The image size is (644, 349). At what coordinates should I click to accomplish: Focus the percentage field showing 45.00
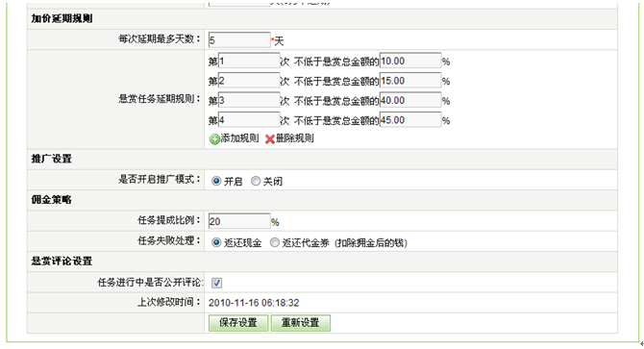click(x=410, y=120)
